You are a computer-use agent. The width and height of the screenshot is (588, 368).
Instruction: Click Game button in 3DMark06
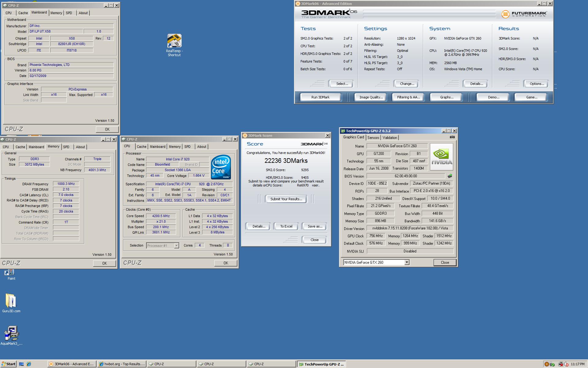(x=531, y=97)
